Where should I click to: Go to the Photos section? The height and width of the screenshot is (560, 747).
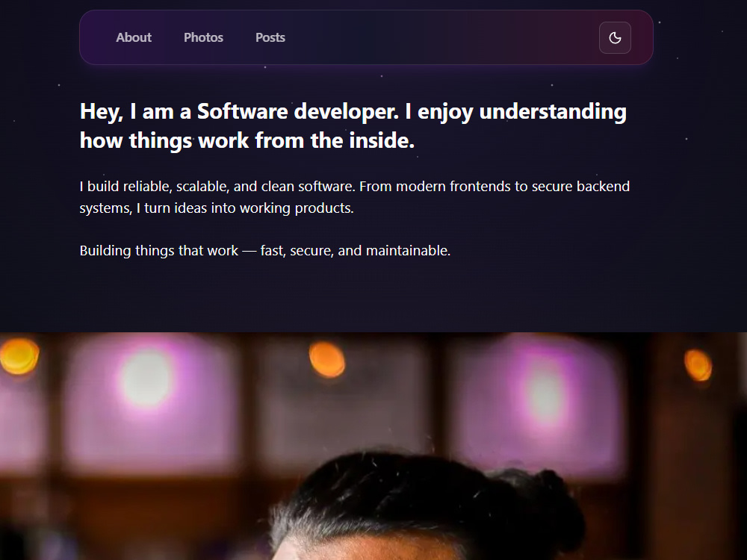coord(203,37)
